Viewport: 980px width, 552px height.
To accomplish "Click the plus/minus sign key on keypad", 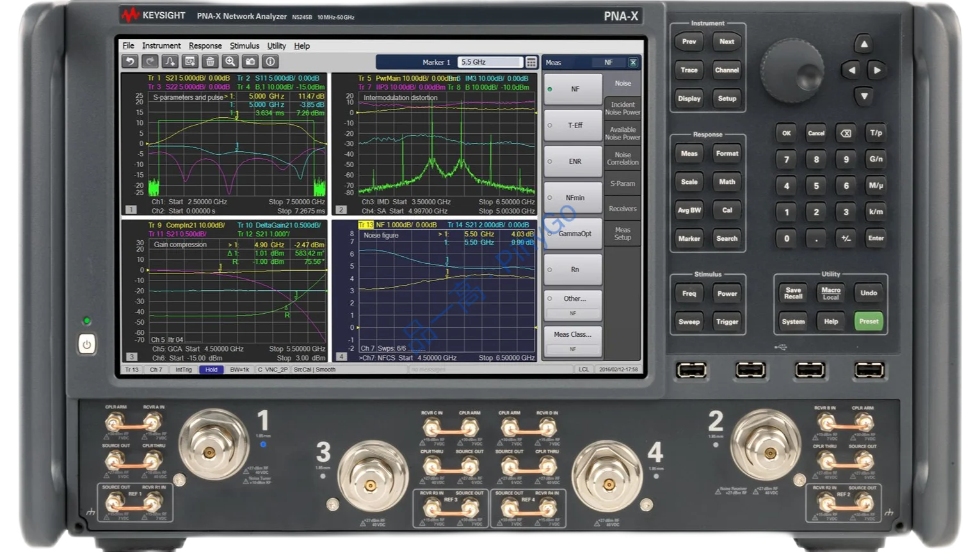I will tap(846, 238).
